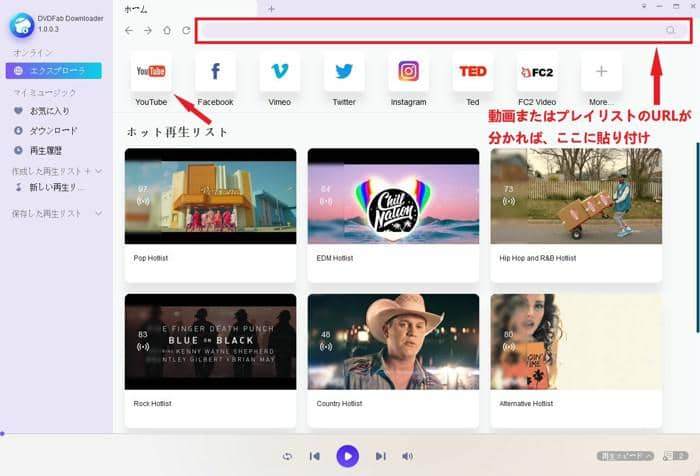
Task: Click the playback progress bar handle
Action: click(x=2, y=434)
